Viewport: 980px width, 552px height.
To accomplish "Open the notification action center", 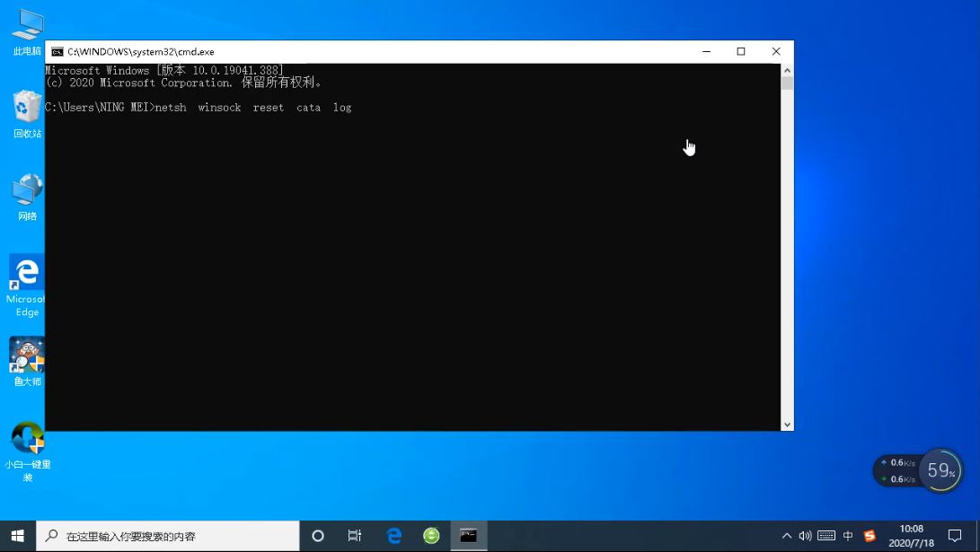I will (x=955, y=536).
